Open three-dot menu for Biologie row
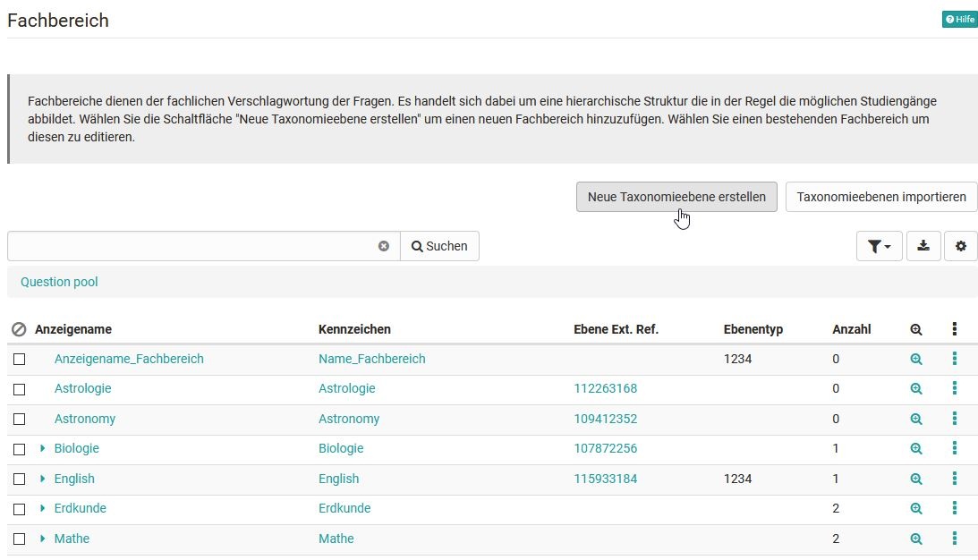This screenshot has width=978, height=560. [x=955, y=448]
